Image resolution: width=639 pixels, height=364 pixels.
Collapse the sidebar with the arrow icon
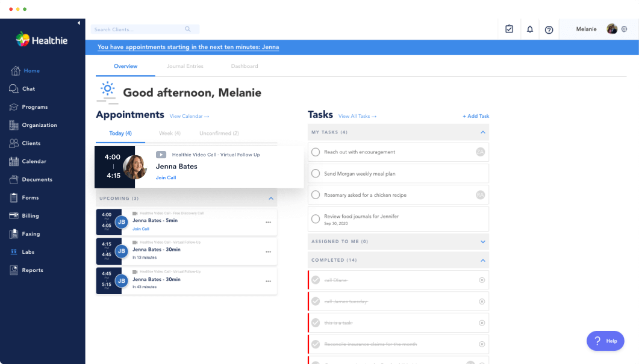(79, 23)
